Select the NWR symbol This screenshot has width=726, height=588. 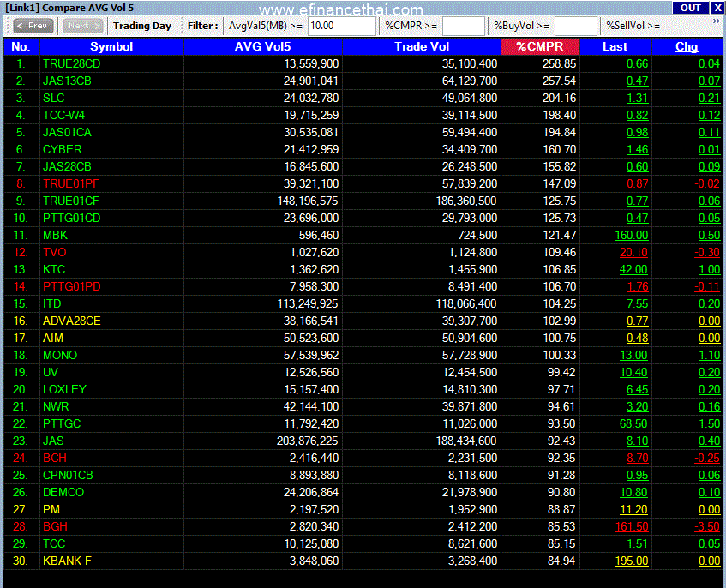pos(56,406)
